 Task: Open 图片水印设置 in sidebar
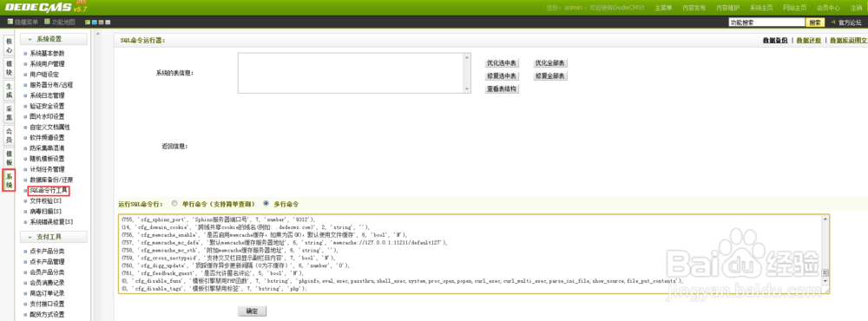coord(47,116)
